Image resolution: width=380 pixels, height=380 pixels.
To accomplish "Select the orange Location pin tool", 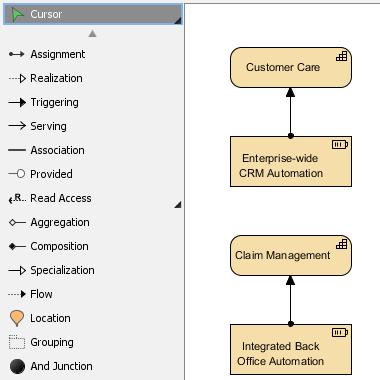I will [x=92, y=318].
